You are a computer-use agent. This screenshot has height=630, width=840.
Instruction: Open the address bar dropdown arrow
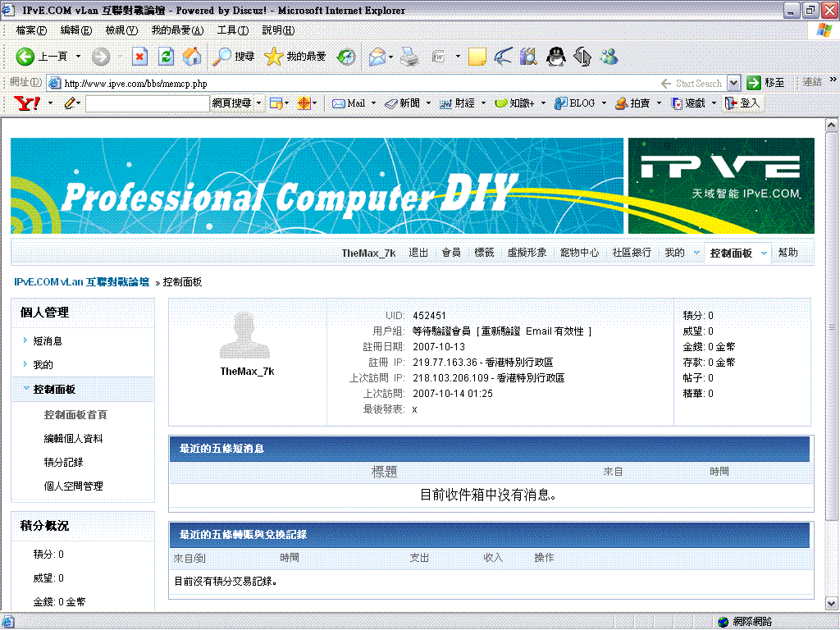(x=733, y=83)
